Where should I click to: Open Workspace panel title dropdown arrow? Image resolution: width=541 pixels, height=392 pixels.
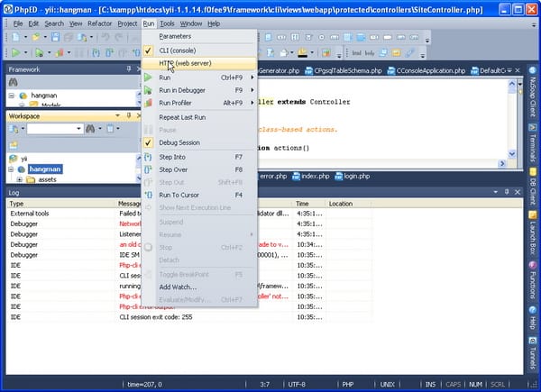click(117, 115)
